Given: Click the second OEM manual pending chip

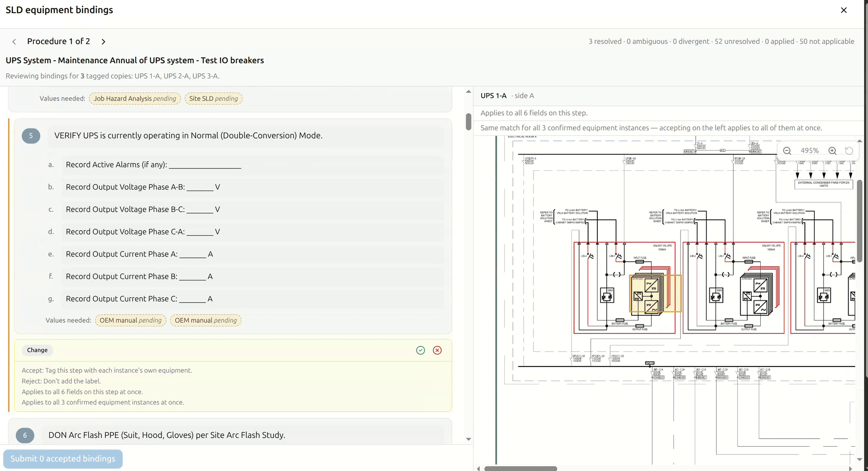Looking at the screenshot, I should pos(206,320).
